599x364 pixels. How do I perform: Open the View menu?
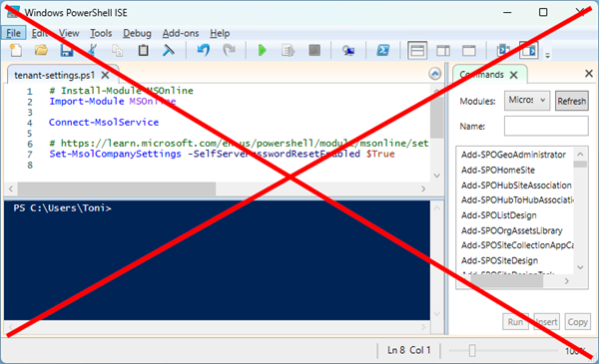tap(69, 33)
